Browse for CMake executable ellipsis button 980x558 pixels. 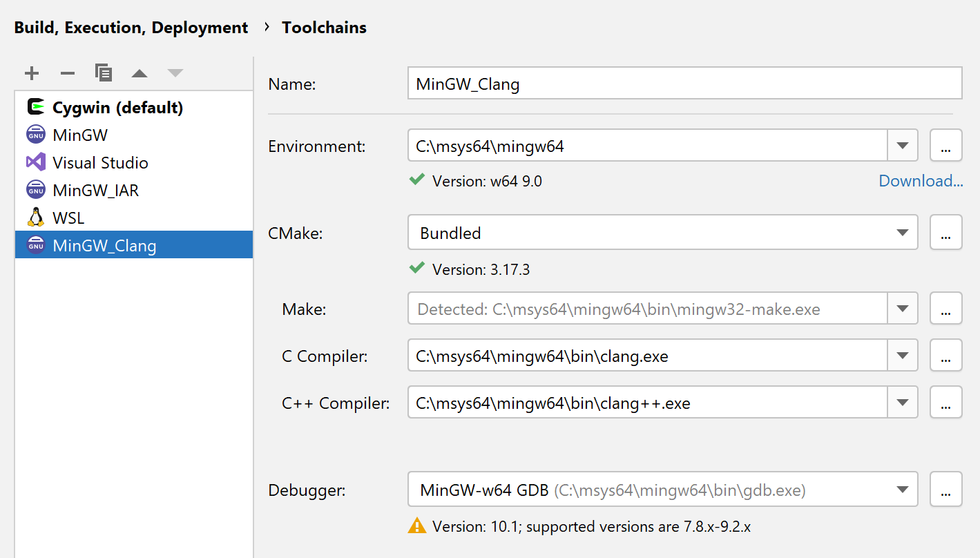pyautogui.click(x=946, y=233)
